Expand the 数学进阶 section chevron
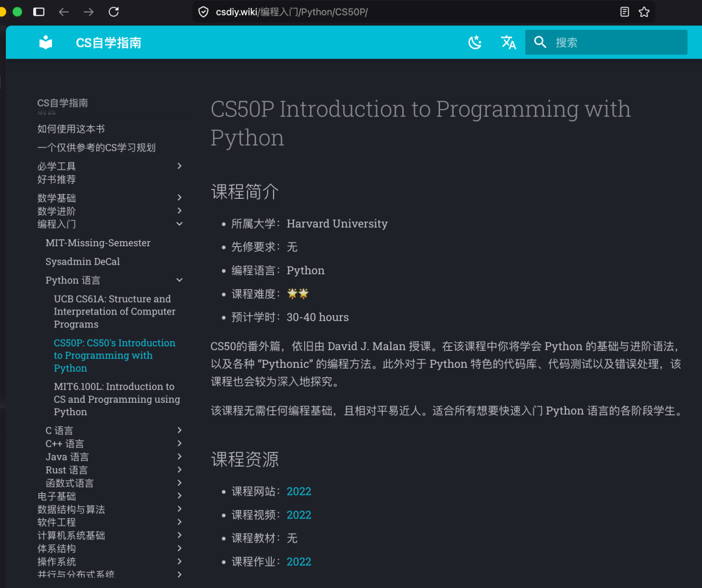Image resolution: width=702 pixels, height=588 pixels. click(x=179, y=211)
